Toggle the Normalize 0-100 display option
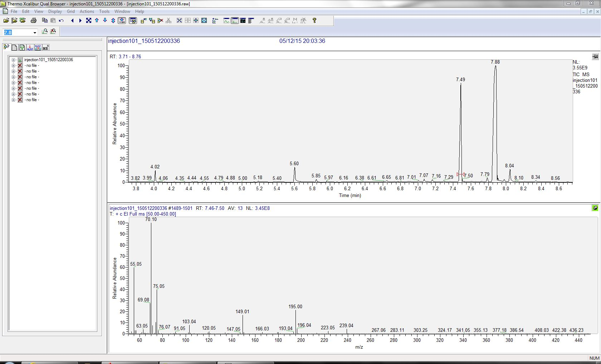The width and height of the screenshot is (601, 364). (121, 20)
